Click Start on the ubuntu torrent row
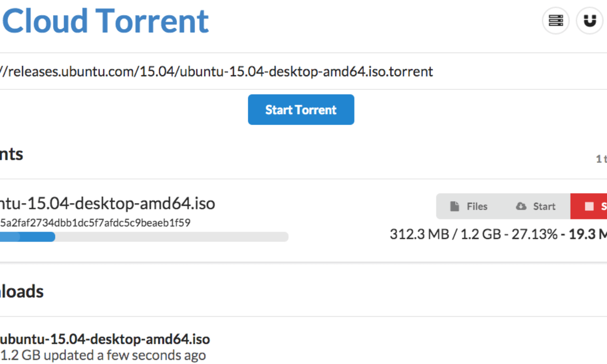The height and width of the screenshot is (364, 607). click(536, 206)
